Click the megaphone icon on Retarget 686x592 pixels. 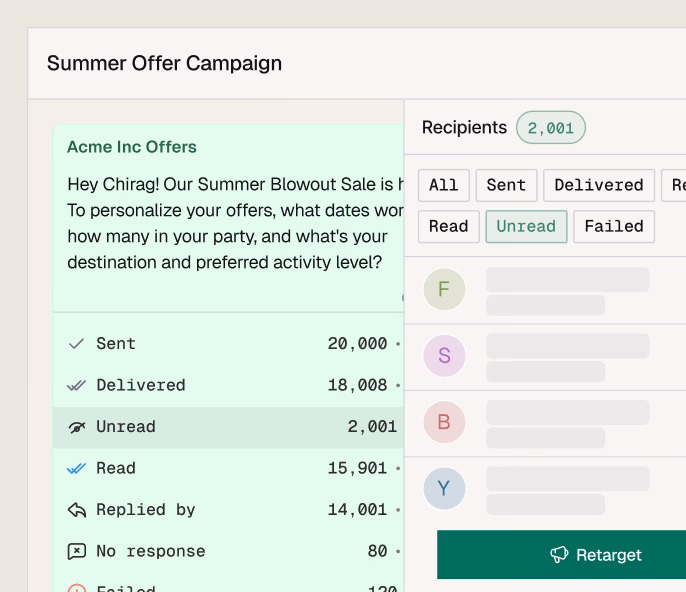559,555
